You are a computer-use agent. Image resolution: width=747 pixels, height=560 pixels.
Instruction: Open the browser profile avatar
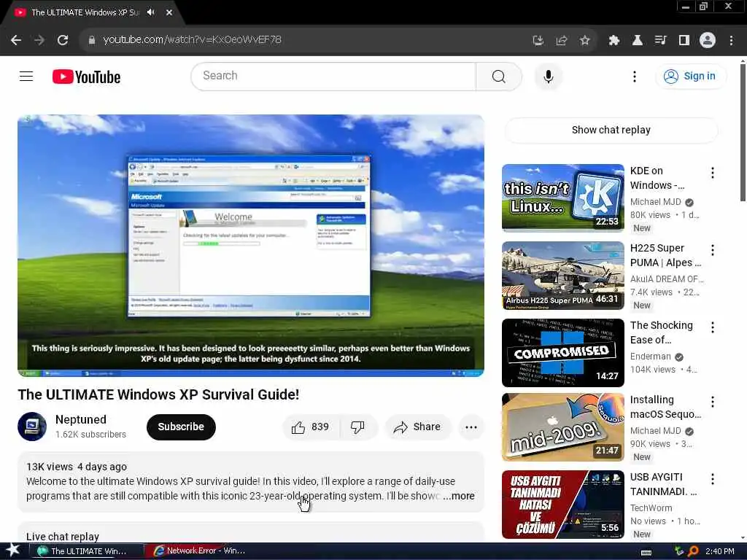[708, 40]
